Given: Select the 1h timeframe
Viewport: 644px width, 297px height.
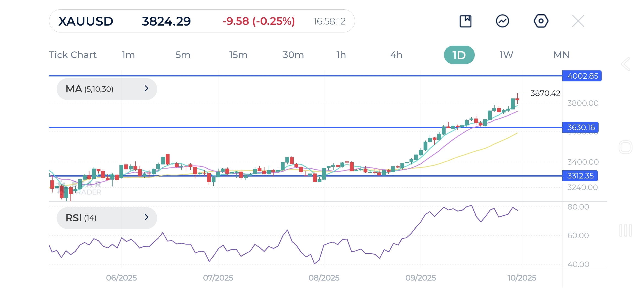Looking at the screenshot, I should point(341,55).
